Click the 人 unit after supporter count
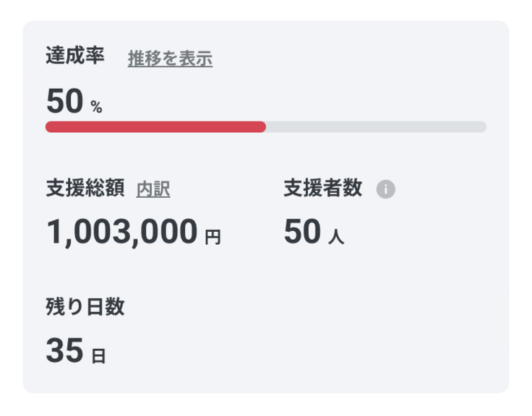Viewport: 532px width, 416px height. [335, 237]
